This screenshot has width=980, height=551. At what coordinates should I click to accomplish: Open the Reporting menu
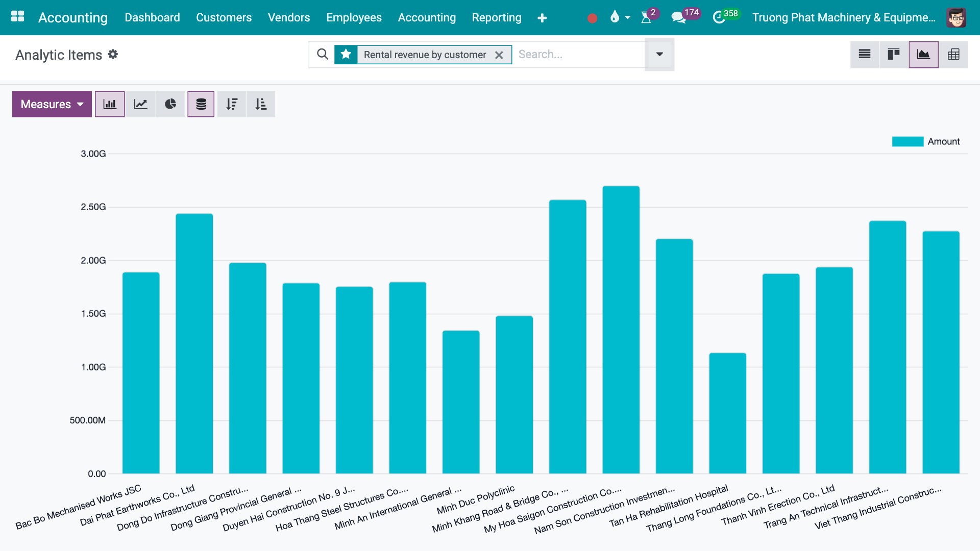[x=497, y=17]
